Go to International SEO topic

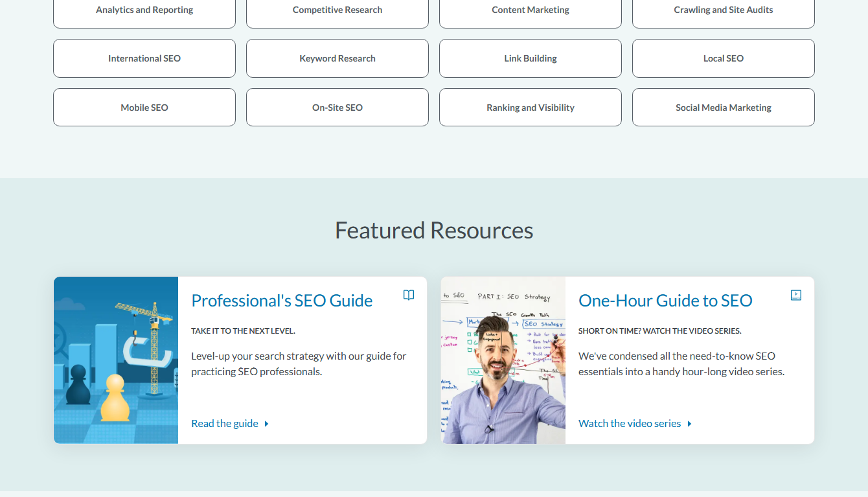[x=144, y=58]
